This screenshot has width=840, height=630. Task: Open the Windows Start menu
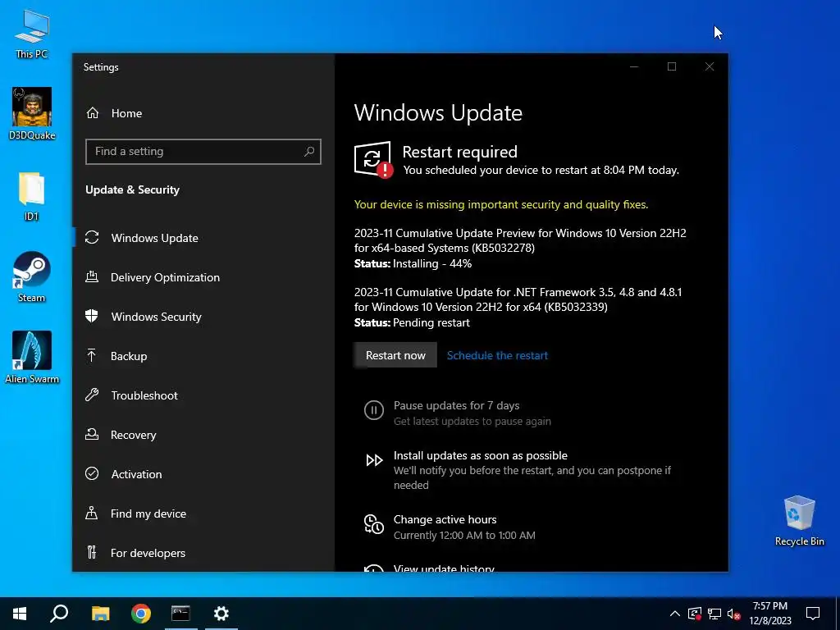click(x=20, y=614)
